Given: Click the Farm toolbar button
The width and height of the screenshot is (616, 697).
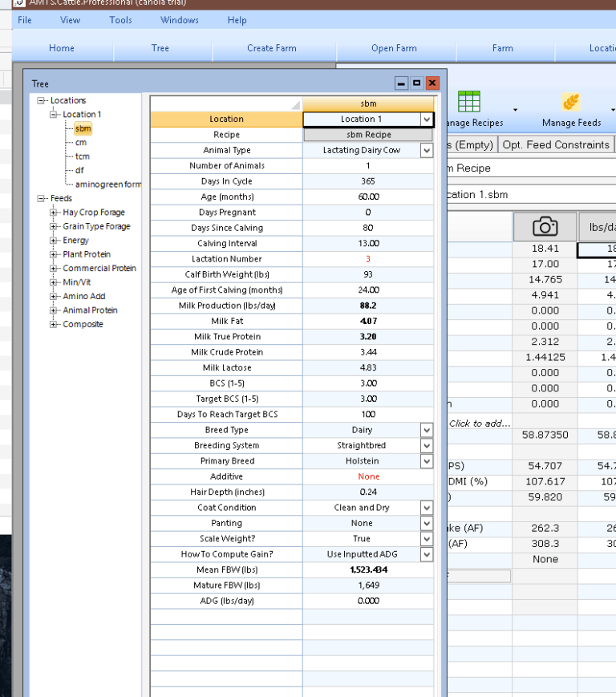Looking at the screenshot, I should point(503,48).
